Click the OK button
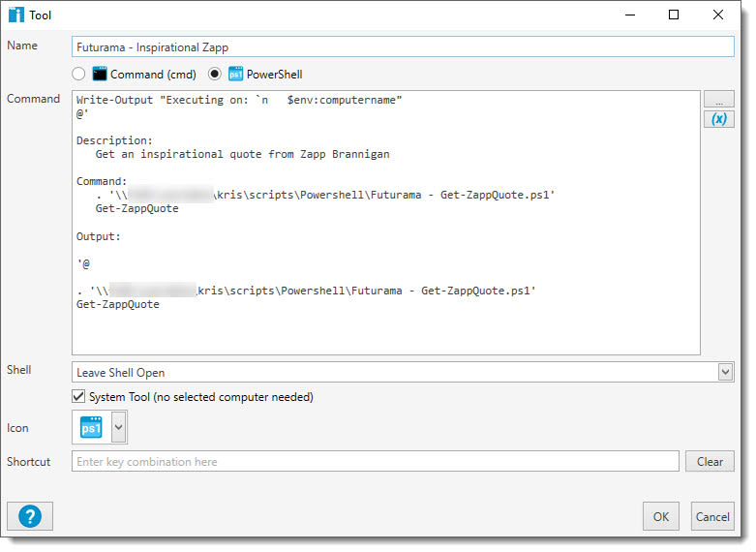 point(660,516)
